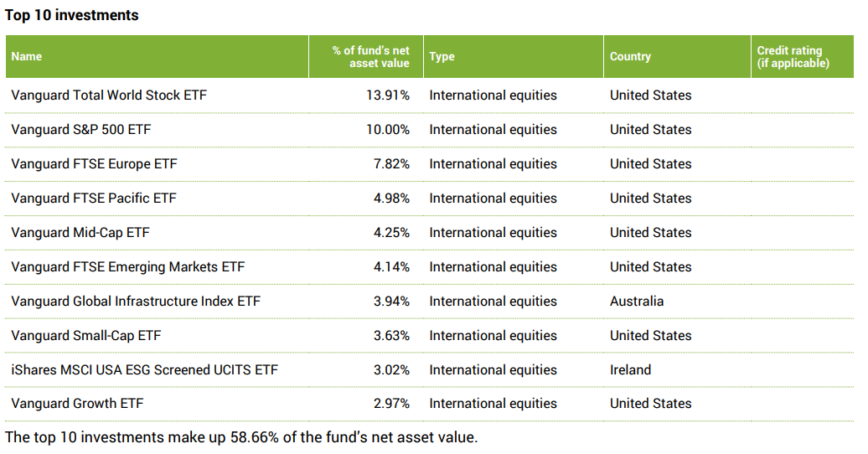This screenshot has width=868, height=454.
Task: Click Vanguard FTSE Pacific ETF name
Action: click(94, 199)
